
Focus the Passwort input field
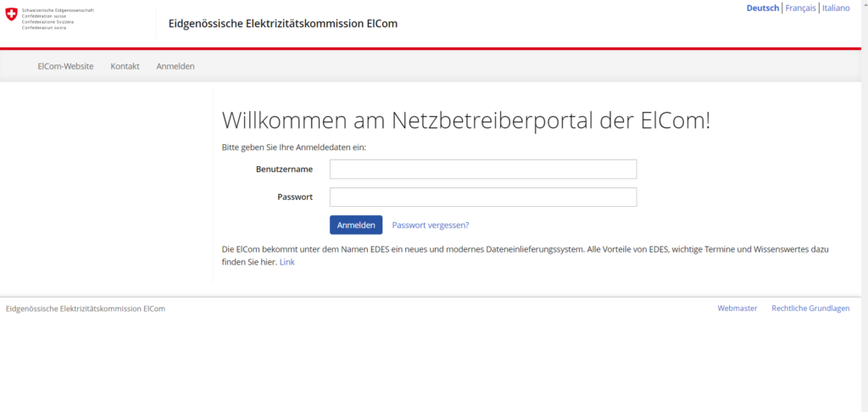click(x=483, y=198)
